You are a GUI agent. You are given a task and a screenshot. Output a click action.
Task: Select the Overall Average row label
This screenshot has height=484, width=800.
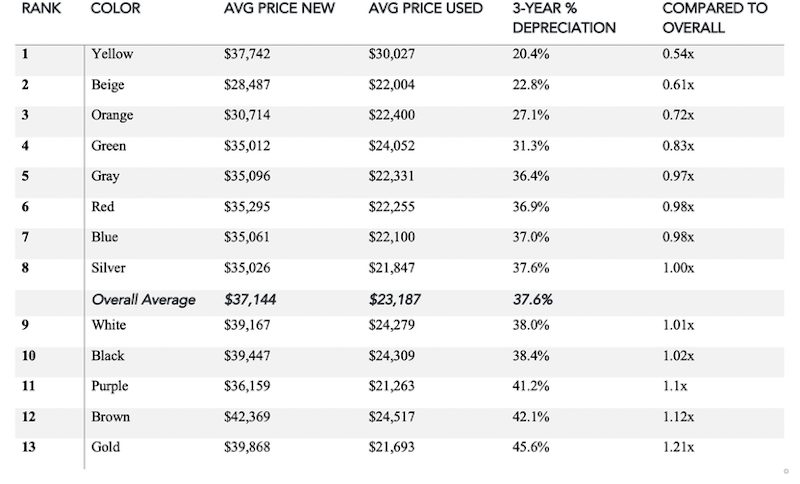[x=144, y=299]
